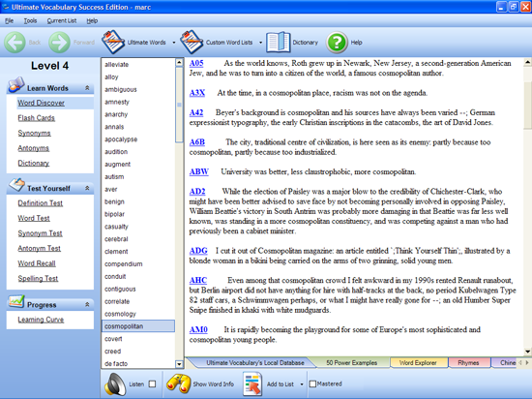Select the word 'apocalypse' in the list
The image size is (532, 399).
click(121, 139)
